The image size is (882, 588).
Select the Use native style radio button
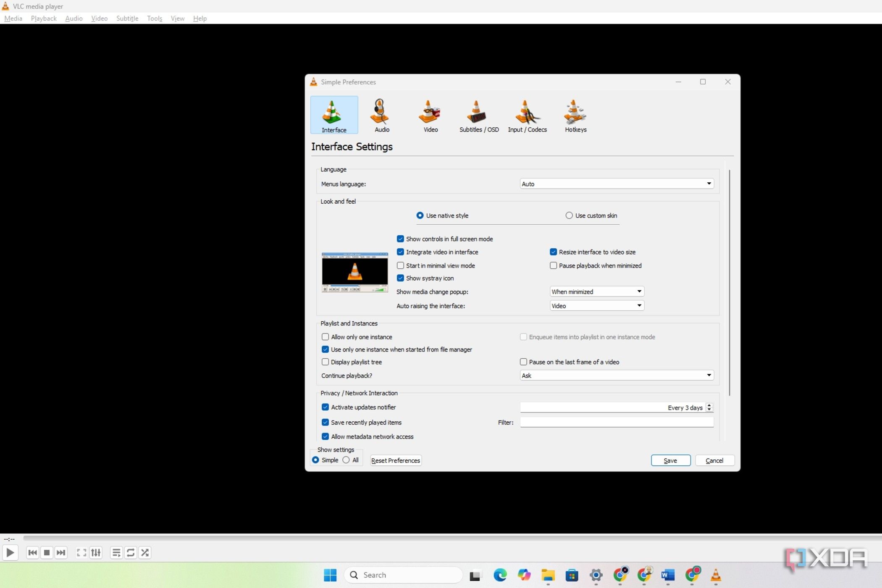pyautogui.click(x=420, y=215)
